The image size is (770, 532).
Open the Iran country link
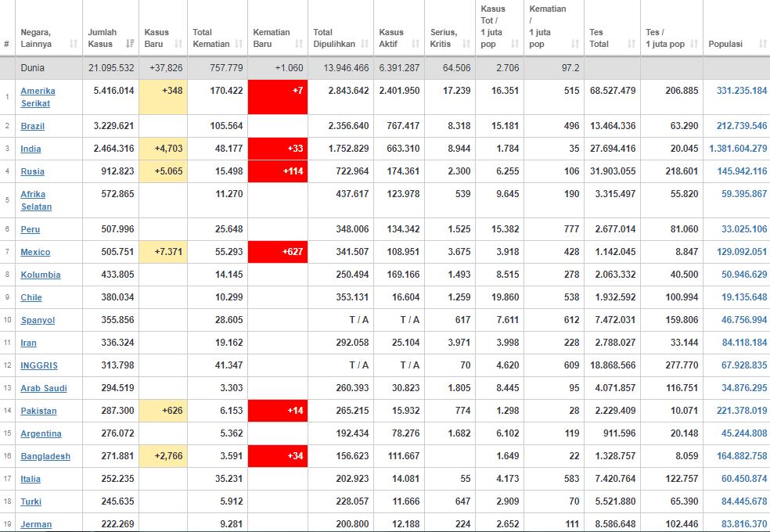(x=28, y=343)
